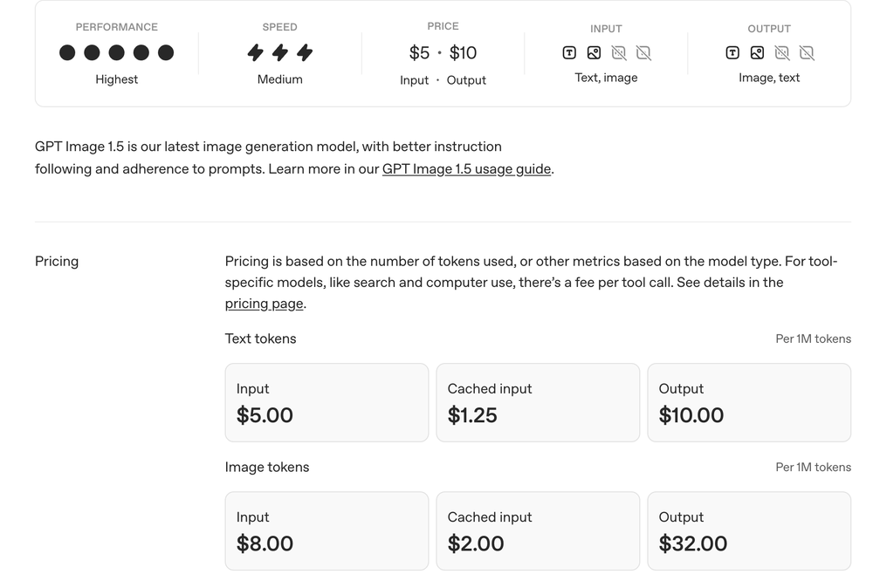Click the disabled audio icon under INPUT
The image size is (873, 588).
tap(619, 52)
